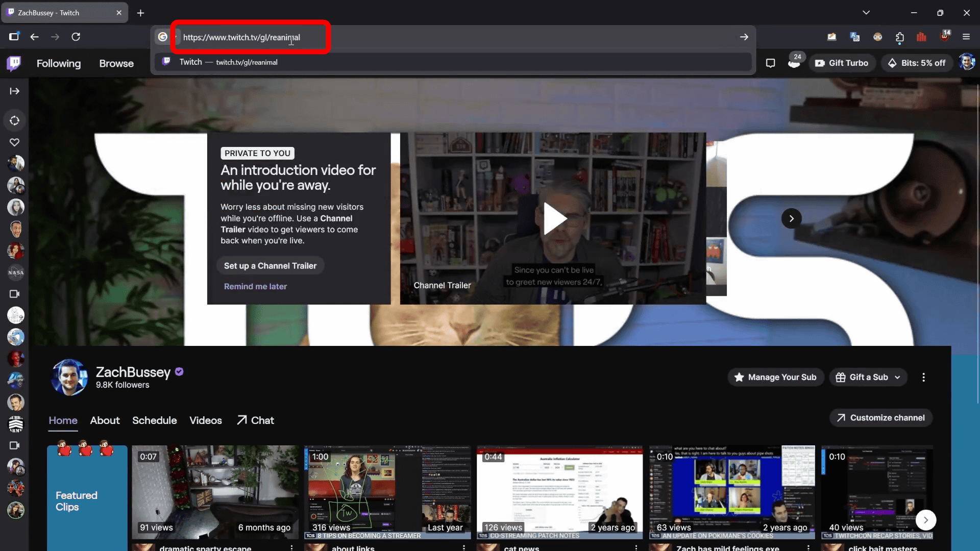Switch to the About tab
The height and width of the screenshot is (551, 980).
(105, 420)
